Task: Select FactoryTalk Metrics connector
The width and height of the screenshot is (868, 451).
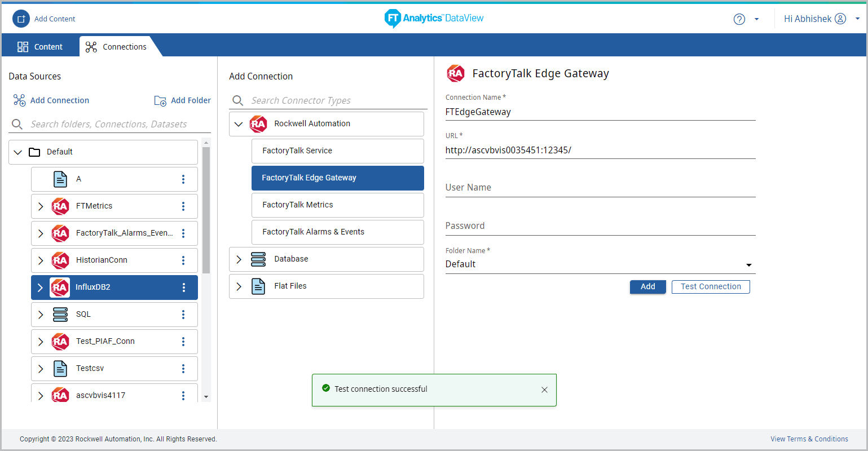Action: tap(338, 205)
